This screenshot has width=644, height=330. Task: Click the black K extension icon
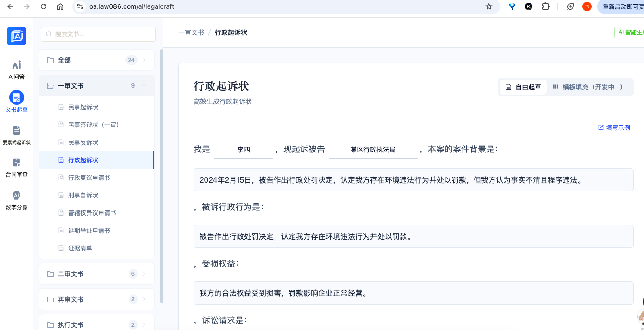click(529, 6)
